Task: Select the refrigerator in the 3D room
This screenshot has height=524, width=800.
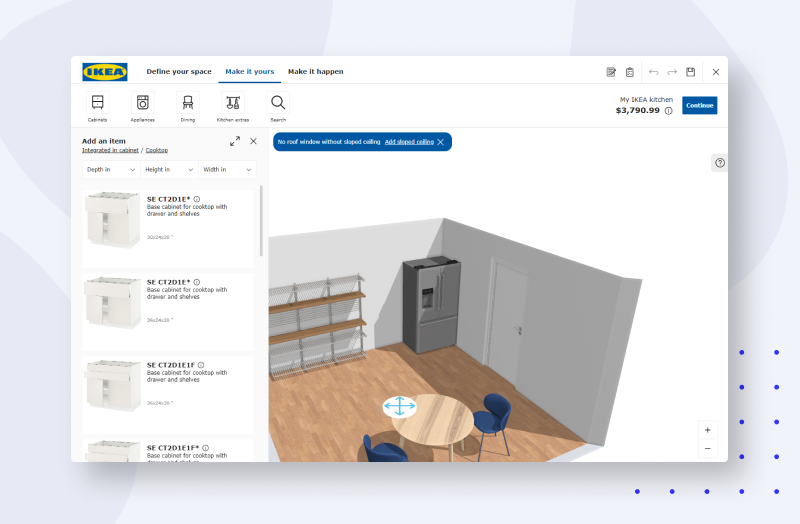Action: pyautogui.click(x=432, y=305)
